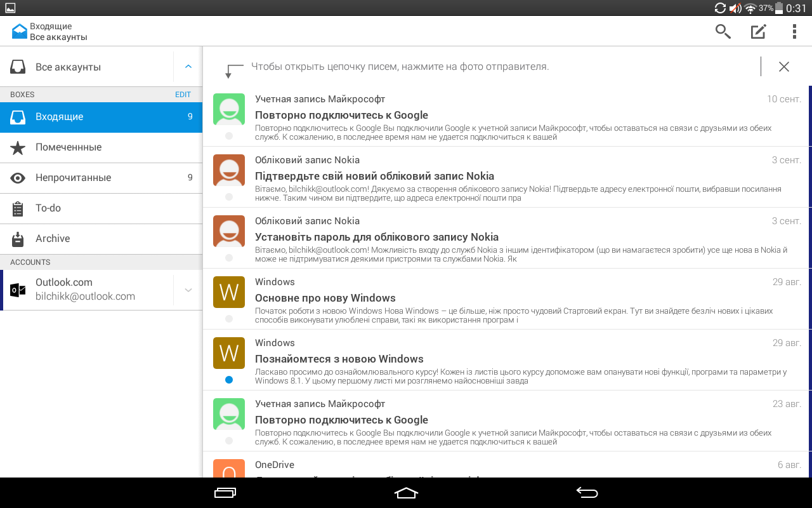Compose a new email
The height and width of the screenshot is (508, 812).
pyautogui.click(x=759, y=31)
